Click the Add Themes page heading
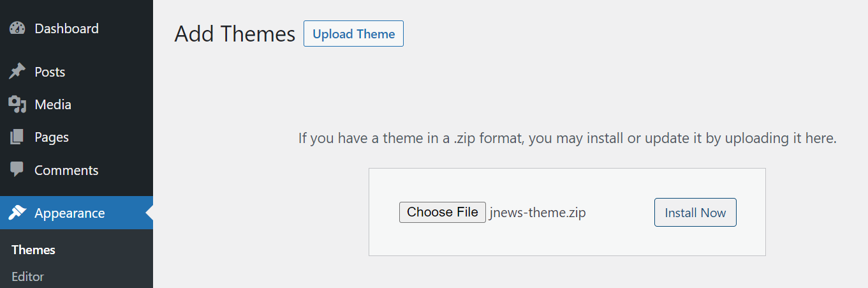Viewport: 868px width, 288px height. pyautogui.click(x=235, y=34)
